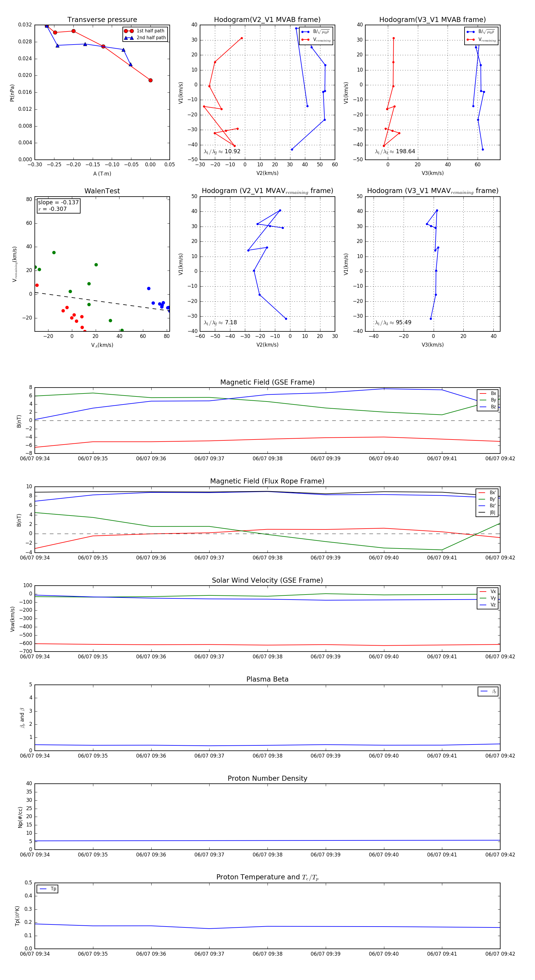535x980 pixels.
Task: Select the "slope = -0.137" annotation
Action: [58, 203]
